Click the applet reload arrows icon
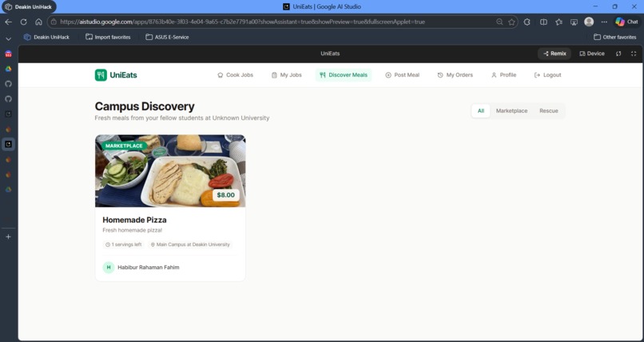The height and width of the screenshot is (342, 644). [618, 54]
